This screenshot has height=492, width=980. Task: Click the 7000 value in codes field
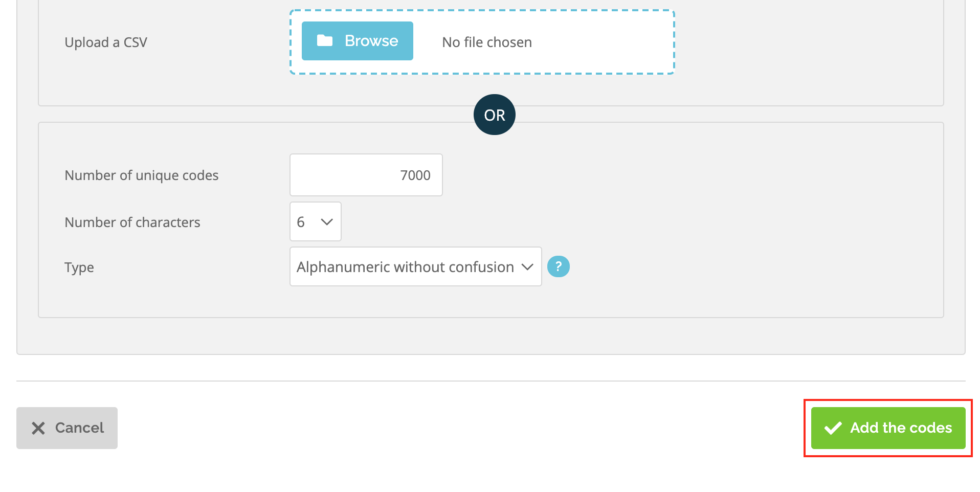(415, 175)
